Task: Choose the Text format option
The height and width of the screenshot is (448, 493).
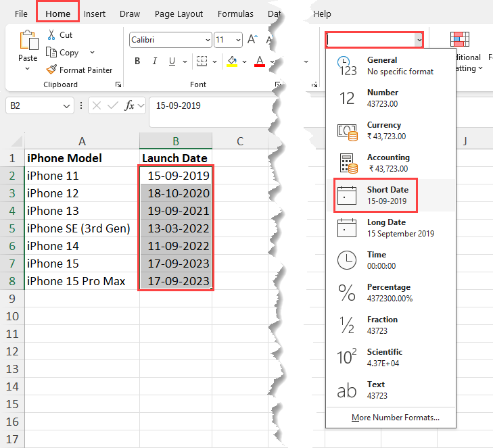Action: coord(391,390)
